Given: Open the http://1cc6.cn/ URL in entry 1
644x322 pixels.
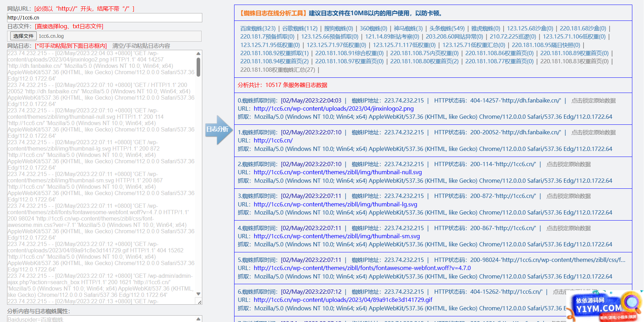Looking at the screenshot, I should (273, 140).
